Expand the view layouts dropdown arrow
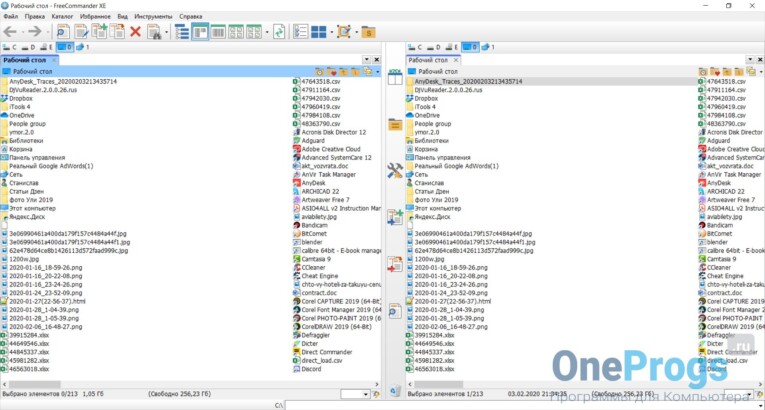Image resolution: width=765 pixels, height=410 pixels. tap(267, 33)
